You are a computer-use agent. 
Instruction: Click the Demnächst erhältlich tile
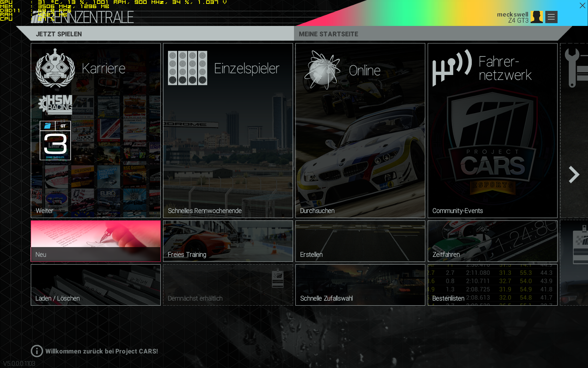[228, 285]
